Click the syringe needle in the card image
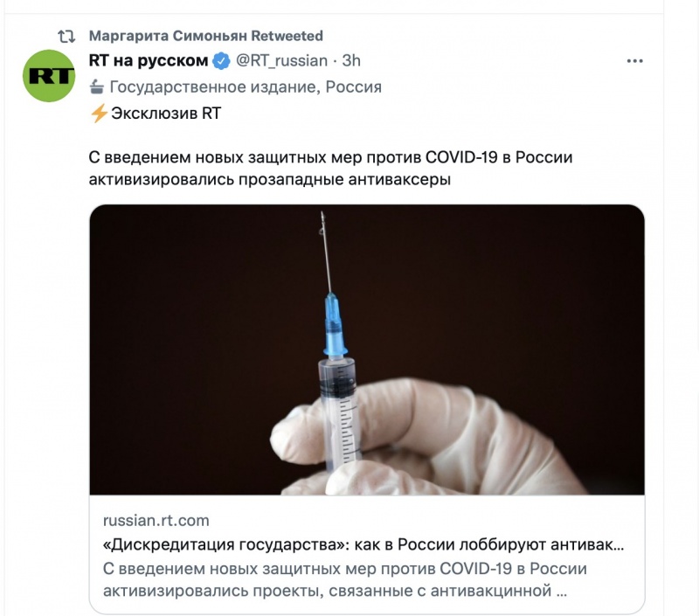Screen dimensions: 699x616 point(327,252)
